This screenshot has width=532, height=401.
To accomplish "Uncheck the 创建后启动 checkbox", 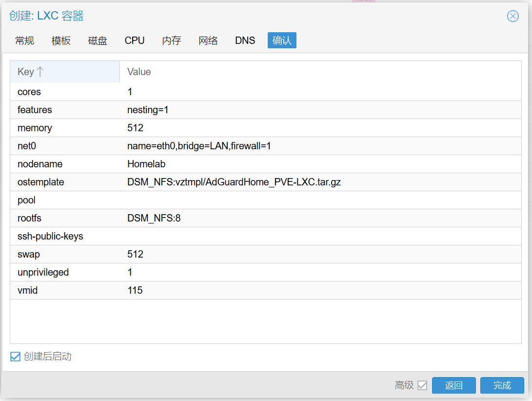I will [15, 357].
